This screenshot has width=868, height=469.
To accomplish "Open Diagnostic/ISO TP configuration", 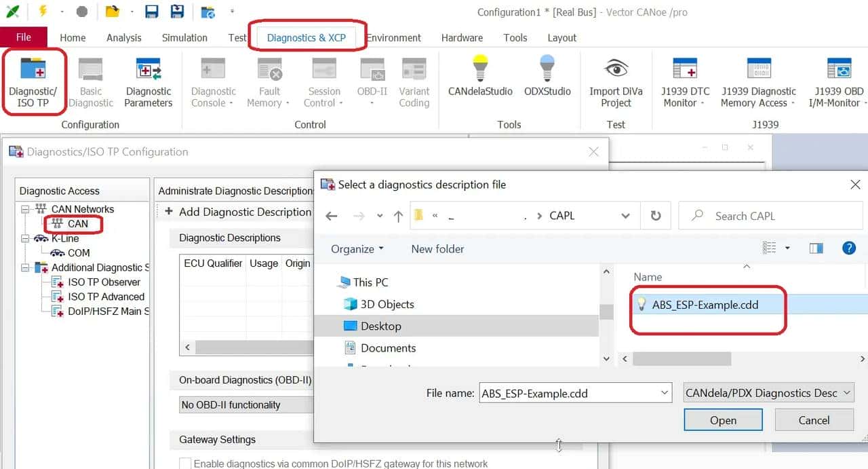I will click(x=33, y=82).
